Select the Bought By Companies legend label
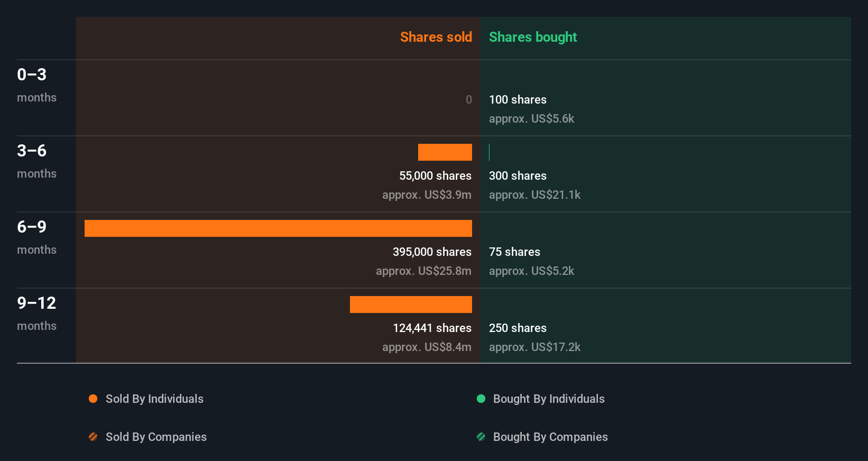This screenshot has height=461, width=868. click(x=550, y=437)
